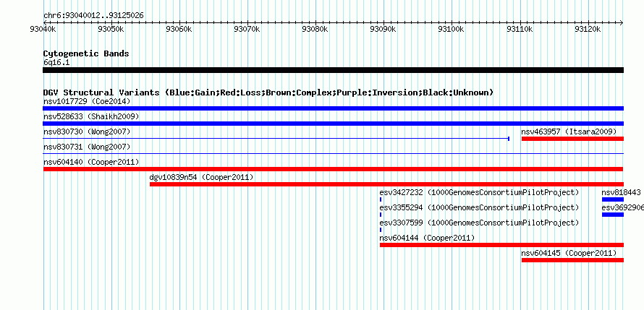Click the blue gain bar under nsv818443

click(x=613, y=199)
